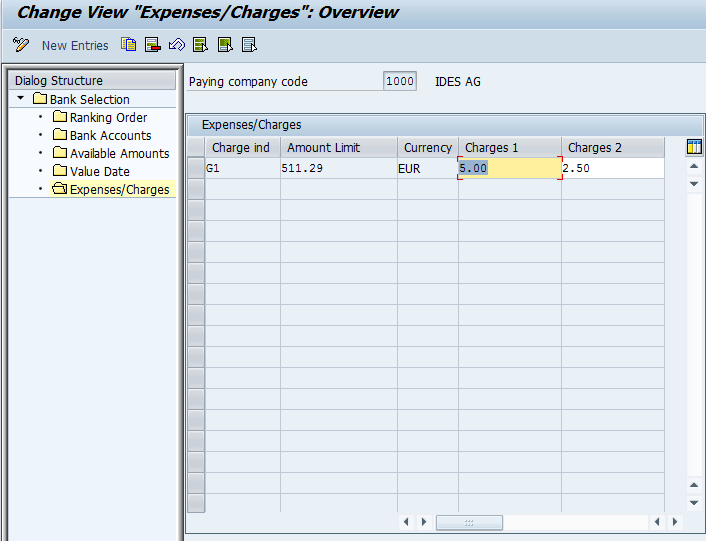706x541 pixels.
Task: Click the Charges 1 field with 5.00
Action: (x=509, y=169)
